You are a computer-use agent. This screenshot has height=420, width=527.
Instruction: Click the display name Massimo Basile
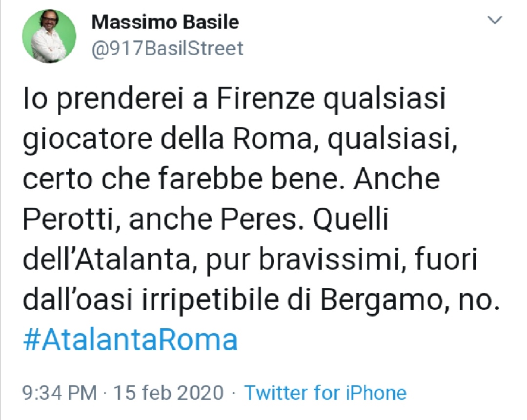[x=165, y=21]
